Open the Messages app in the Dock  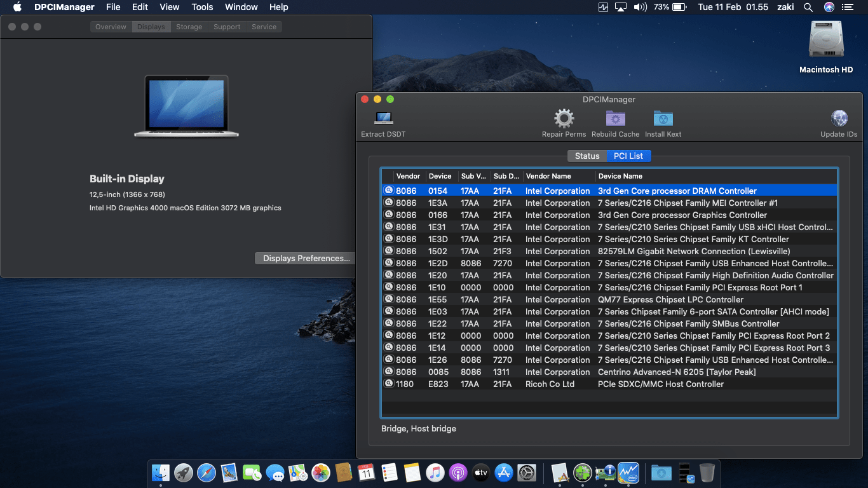[275, 473]
